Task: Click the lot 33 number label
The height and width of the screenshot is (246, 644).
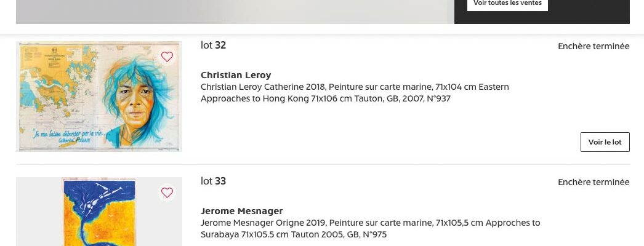Action: [213, 181]
